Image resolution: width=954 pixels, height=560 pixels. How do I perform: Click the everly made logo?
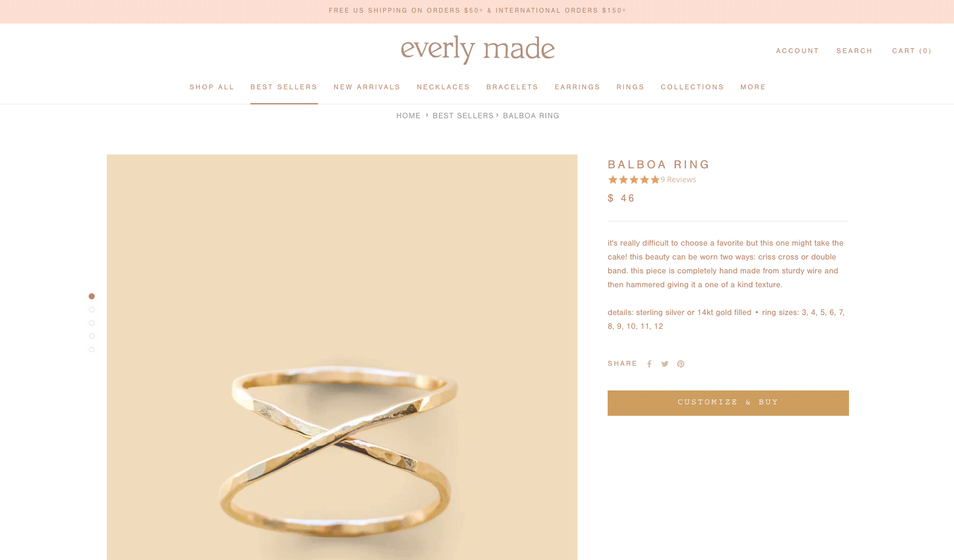coord(477,49)
